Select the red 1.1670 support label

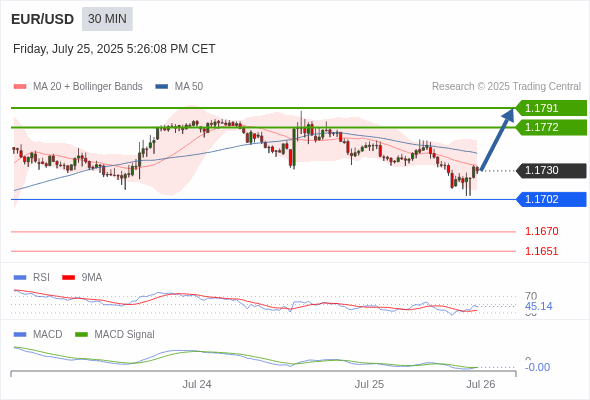541,231
